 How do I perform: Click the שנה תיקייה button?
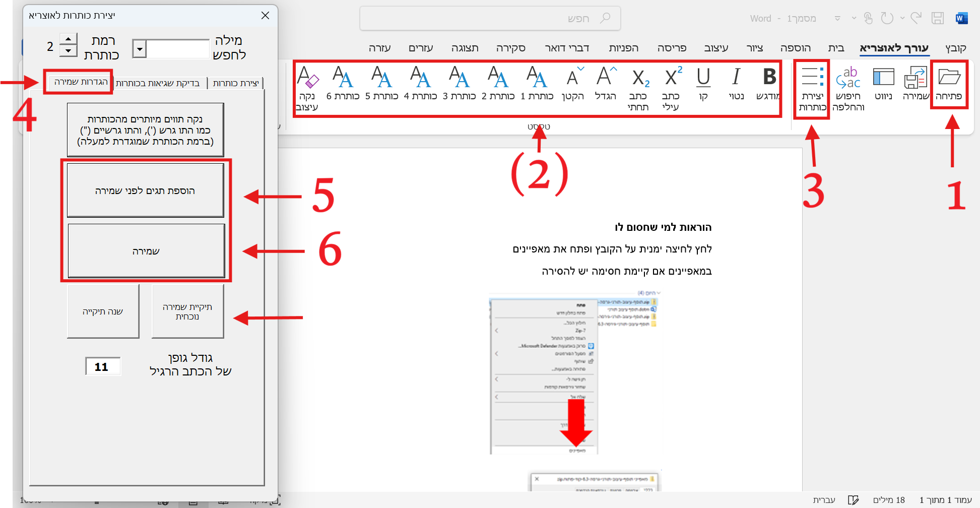click(103, 311)
